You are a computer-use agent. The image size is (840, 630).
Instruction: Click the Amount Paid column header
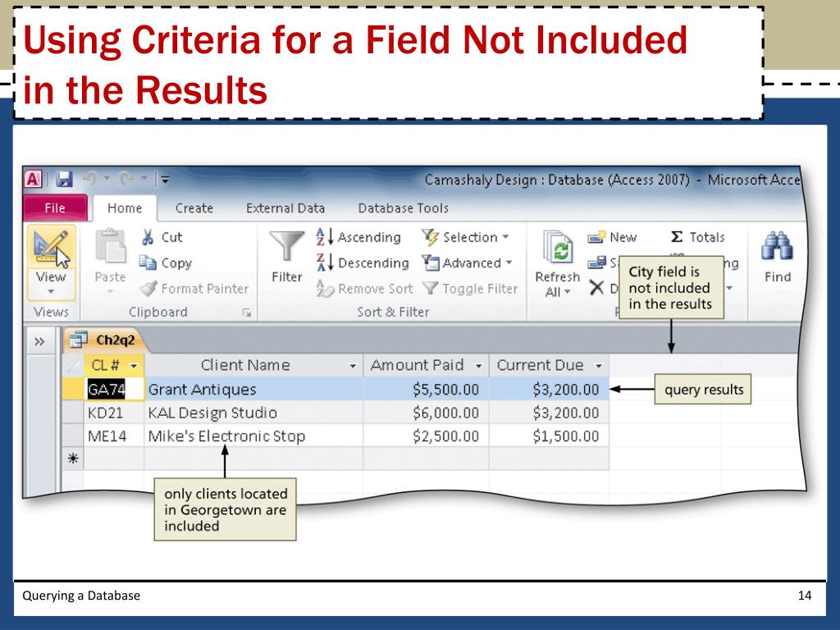click(x=426, y=365)
